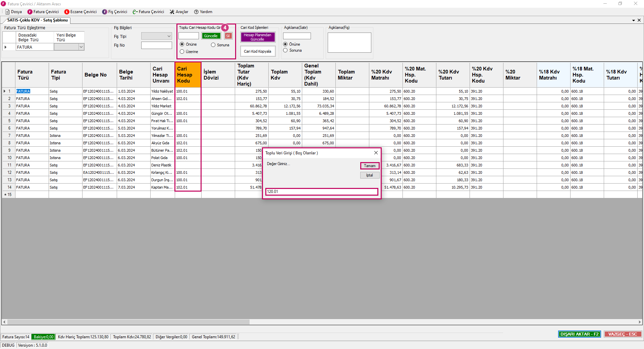The width and height of the screenshot is (644, 349).
Task: Click the date cell '7.03.2024'
Action: coord(133,187)
